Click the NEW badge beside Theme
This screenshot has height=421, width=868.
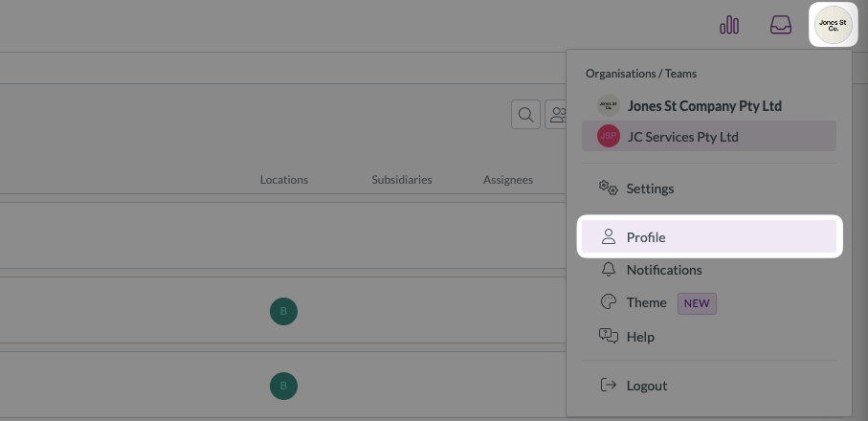(x=697, y=303)
